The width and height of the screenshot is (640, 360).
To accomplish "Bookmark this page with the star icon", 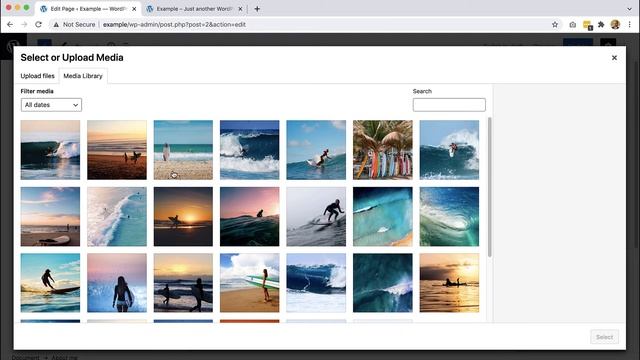I will 555,24.
